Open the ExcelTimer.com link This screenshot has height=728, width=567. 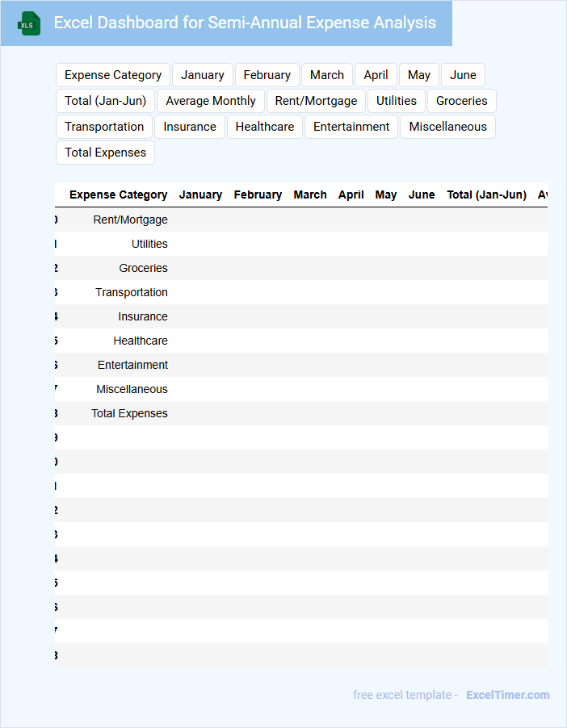tap(507, 695)
